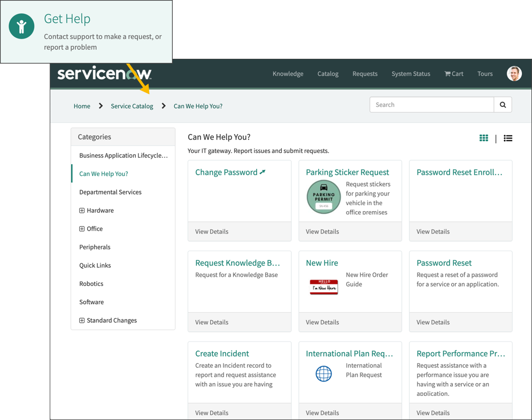
Task: Click inside the Search input field
Action: click(x=428, y=105)
